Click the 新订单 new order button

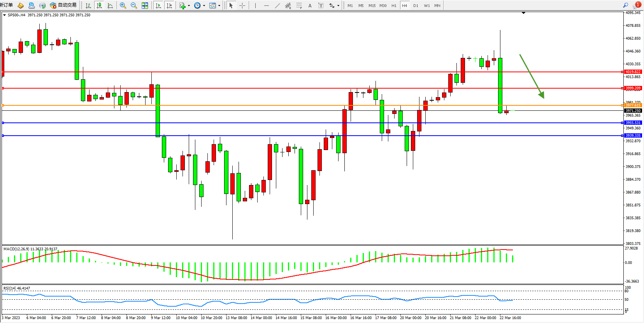(7, 5)
